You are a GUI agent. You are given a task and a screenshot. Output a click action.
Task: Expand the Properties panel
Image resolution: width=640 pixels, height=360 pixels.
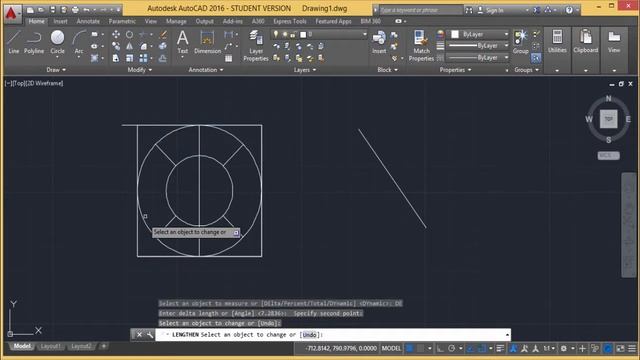455,70
